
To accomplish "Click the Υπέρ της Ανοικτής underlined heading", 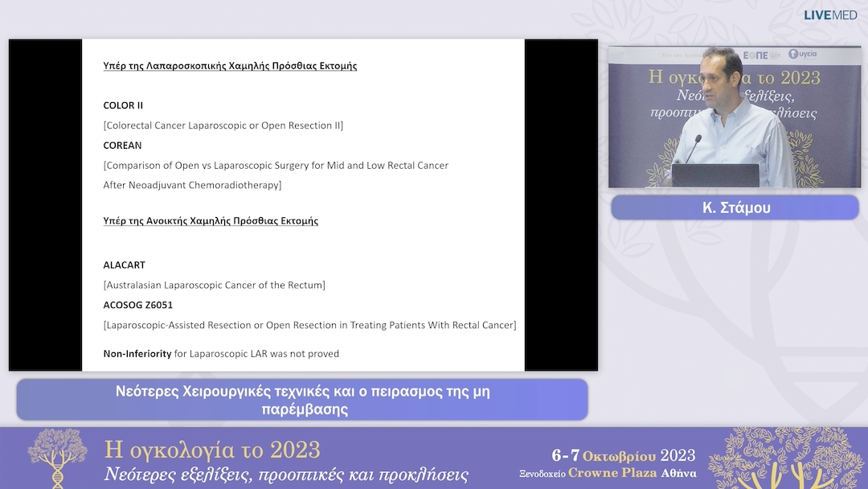I will pyautogui.click(x=211, y=220).
